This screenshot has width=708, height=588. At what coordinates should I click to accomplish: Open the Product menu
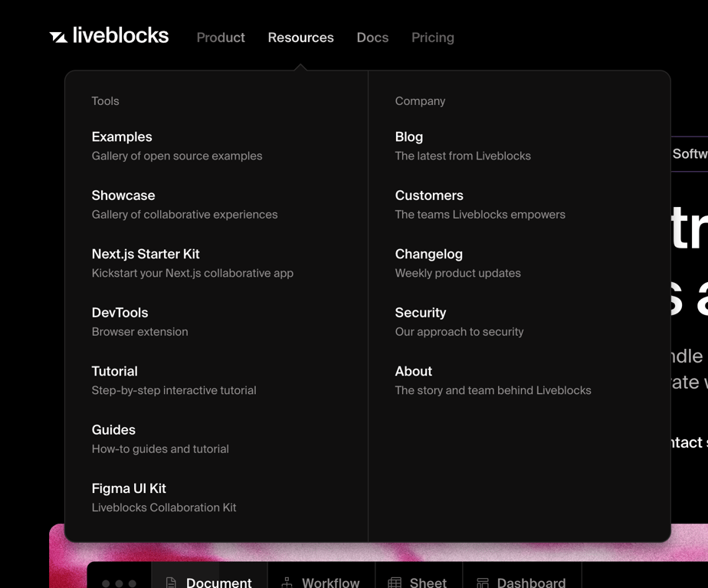[221, 38]
